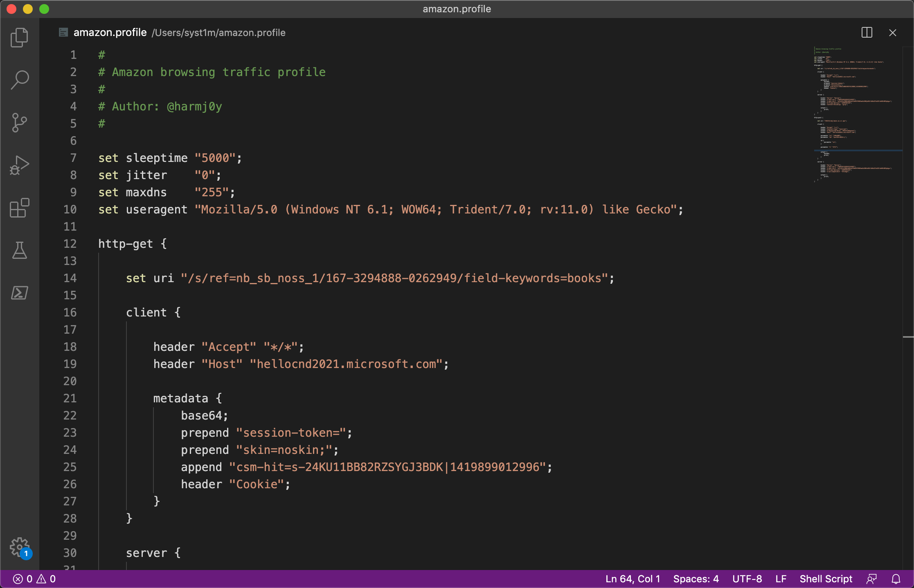Click the useragent Mozilla/5.0 string
The height and width of the screenshot is (588, 914).
click(x=436, y=209)
